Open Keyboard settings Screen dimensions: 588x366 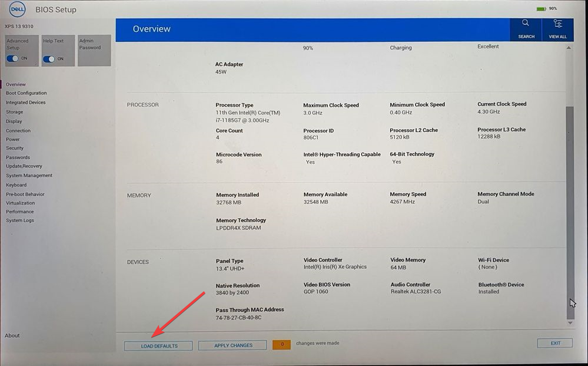pos(16,185)
